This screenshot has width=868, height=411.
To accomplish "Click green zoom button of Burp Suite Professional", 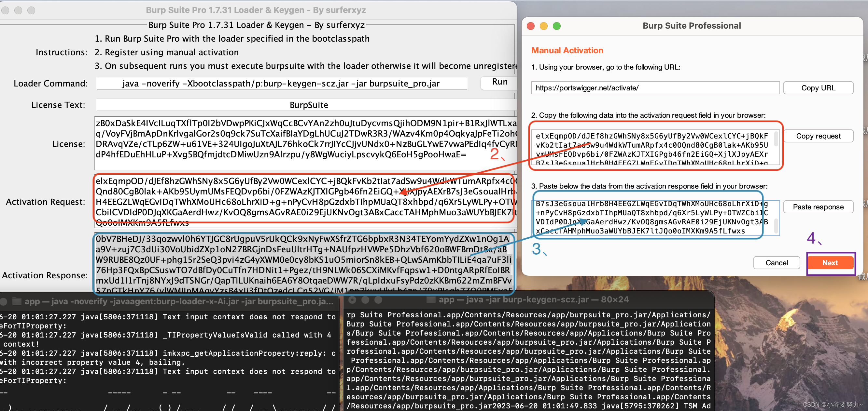I will click(557, 26).
